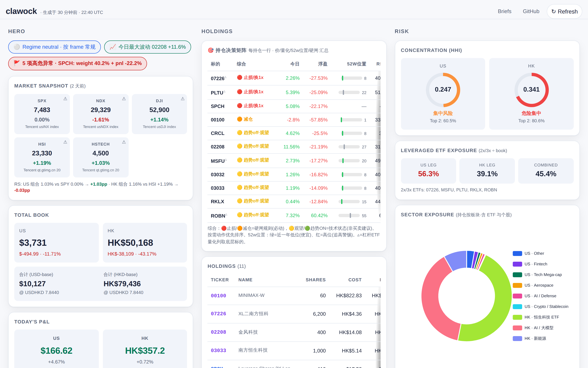This screenshot has height=368, width=588.
Task: Click the 52W position bar for ROBN
Action: [349, 215]
